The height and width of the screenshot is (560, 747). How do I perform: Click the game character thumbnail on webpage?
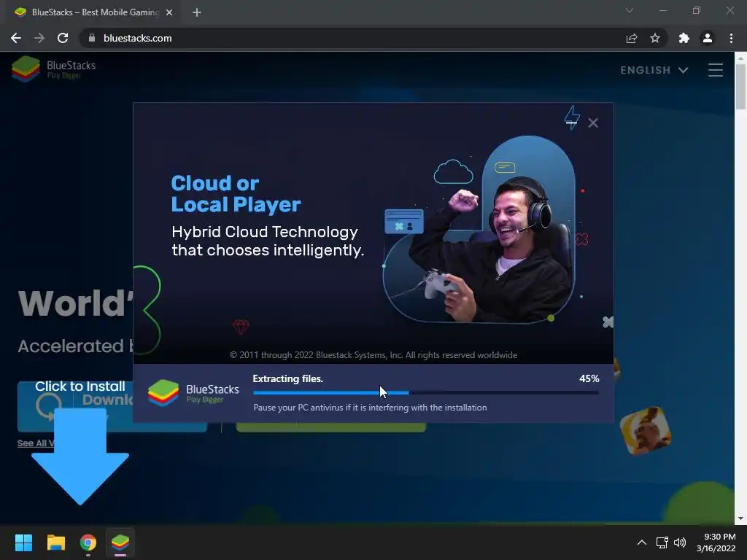pyautogui.click(x=645, y=430)
